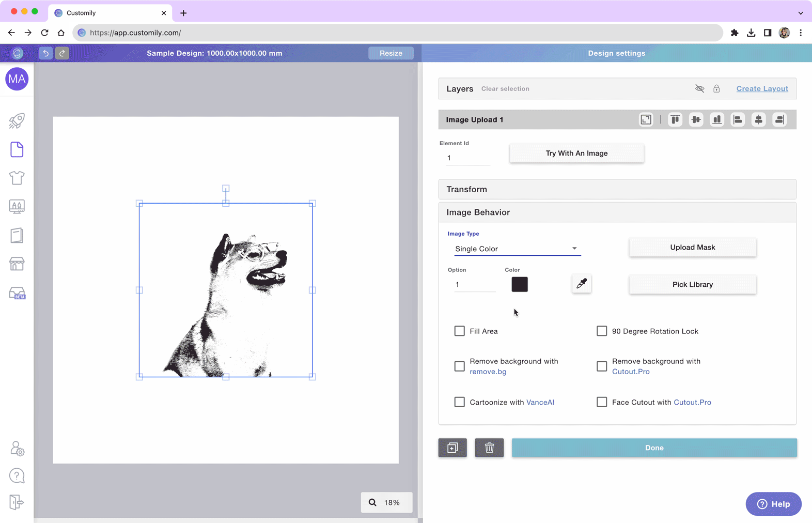Open the Image Type dropdown
Screen dimensions: 812x523
tap(517, 249)
